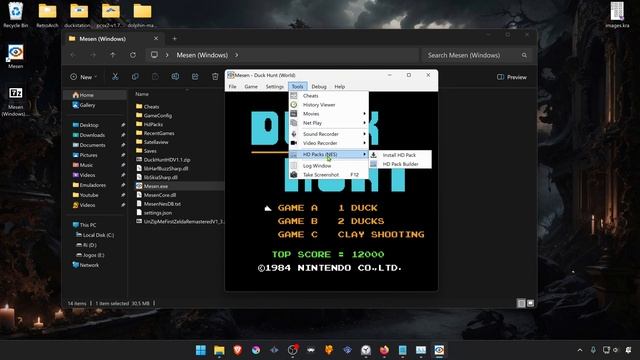
Task: Open Brave browser from taskbar
Action: 238,350
